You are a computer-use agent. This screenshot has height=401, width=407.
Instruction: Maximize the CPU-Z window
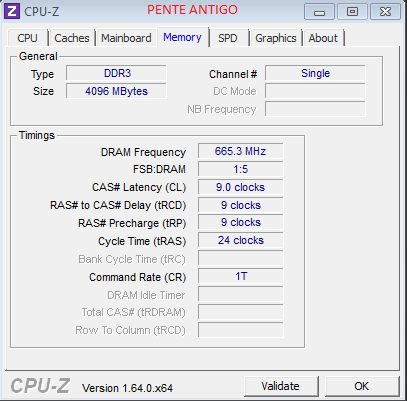tap(352, 12)
